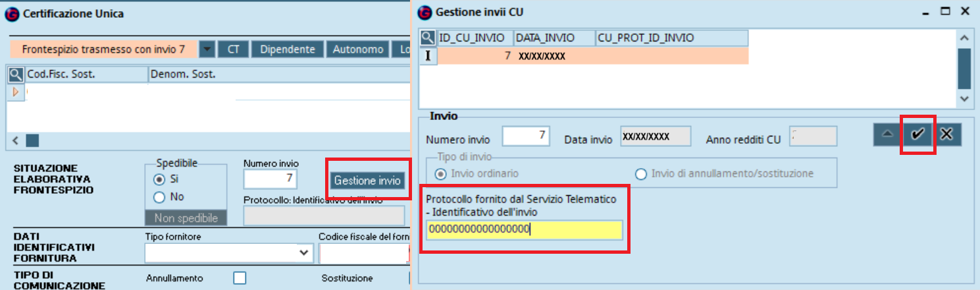980x290 pixels.
Task: Click the CU_PROT_ID_INVIO column header
Action: coord(671,38)
